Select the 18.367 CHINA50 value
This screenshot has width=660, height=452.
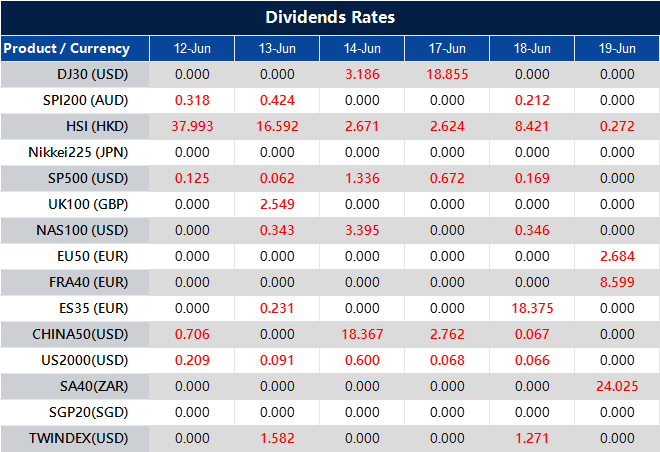(362, 334)
